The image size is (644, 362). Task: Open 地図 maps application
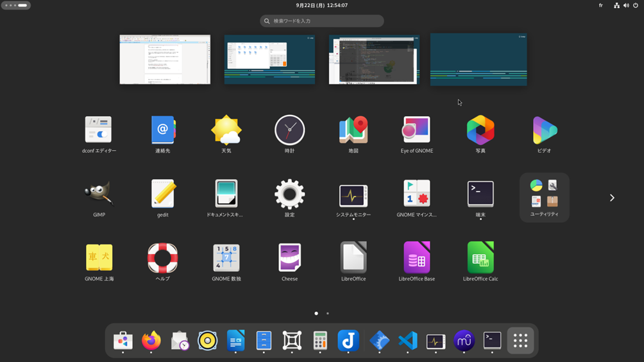(x=353, y=130)
